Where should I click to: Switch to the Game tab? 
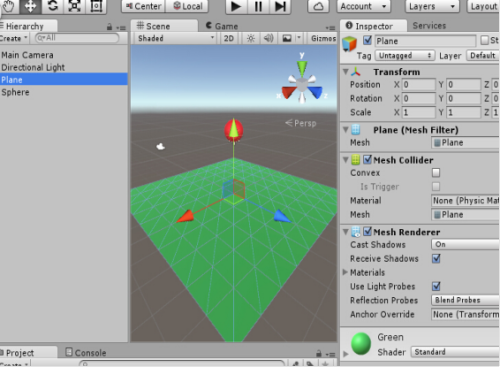222,26
